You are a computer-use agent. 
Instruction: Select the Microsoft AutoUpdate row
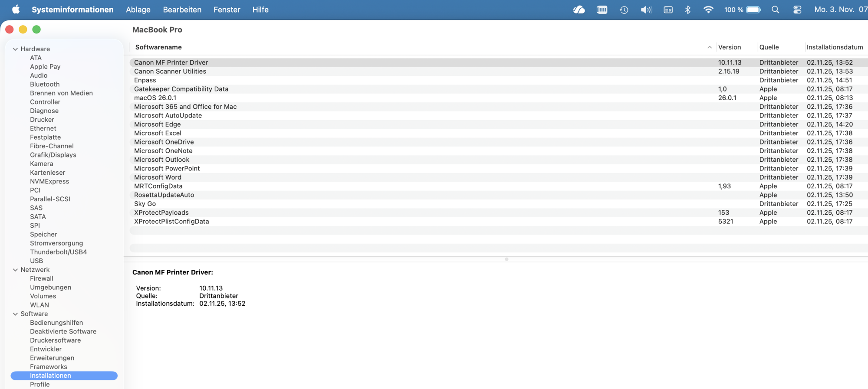[498, 115]
